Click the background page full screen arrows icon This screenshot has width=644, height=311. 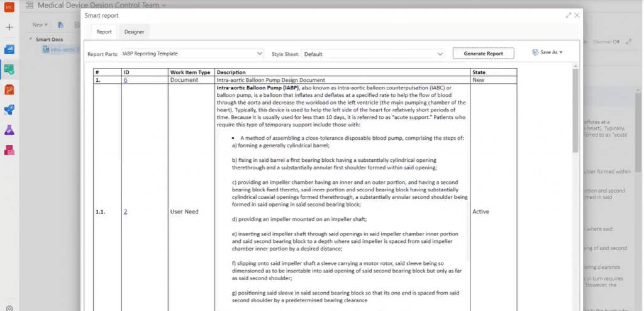628,42
